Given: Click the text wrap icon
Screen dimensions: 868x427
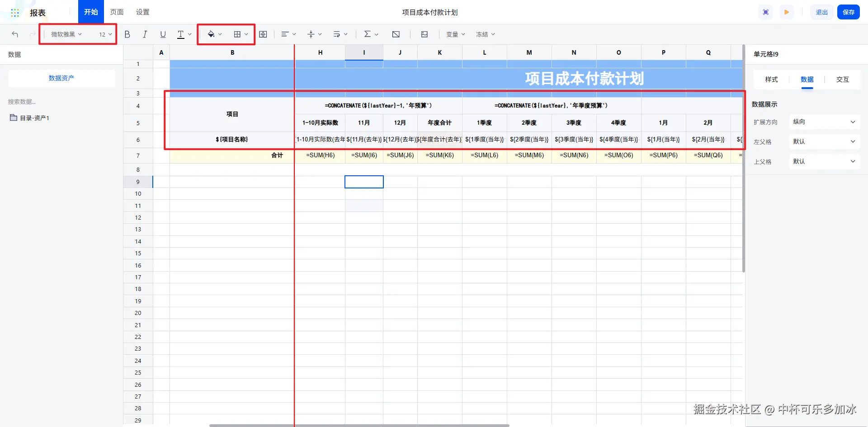Looking at the screenshot, I should (337, 34).
